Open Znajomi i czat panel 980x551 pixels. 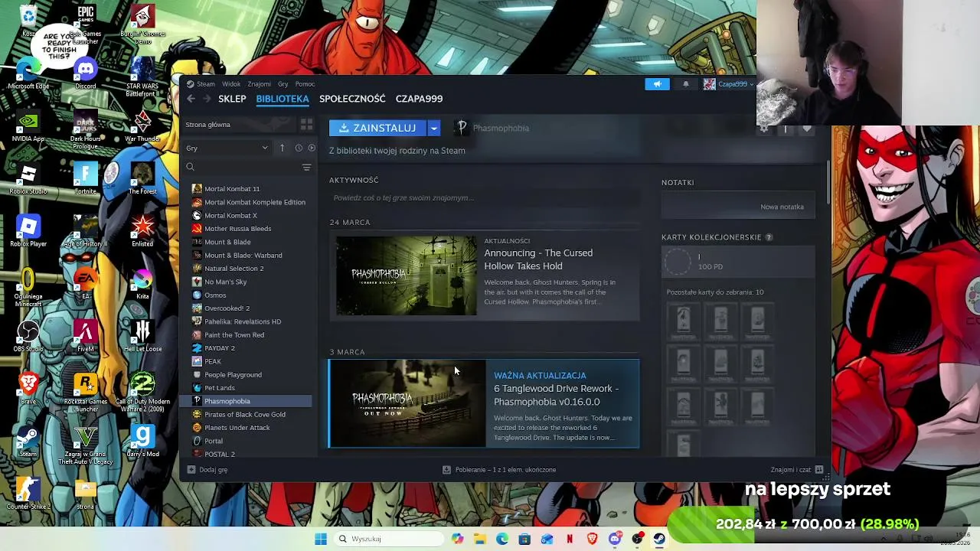pos(797,470)
